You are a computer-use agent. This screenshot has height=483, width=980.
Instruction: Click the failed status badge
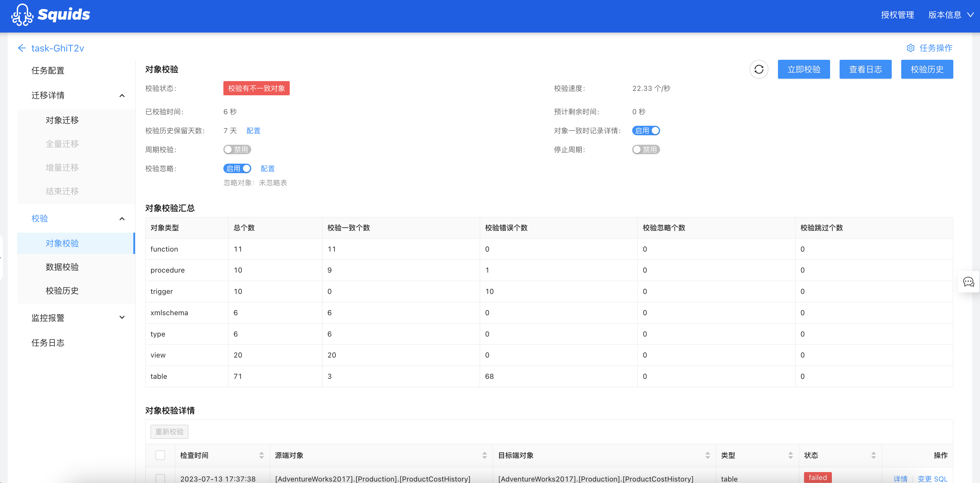click(818, 477)
